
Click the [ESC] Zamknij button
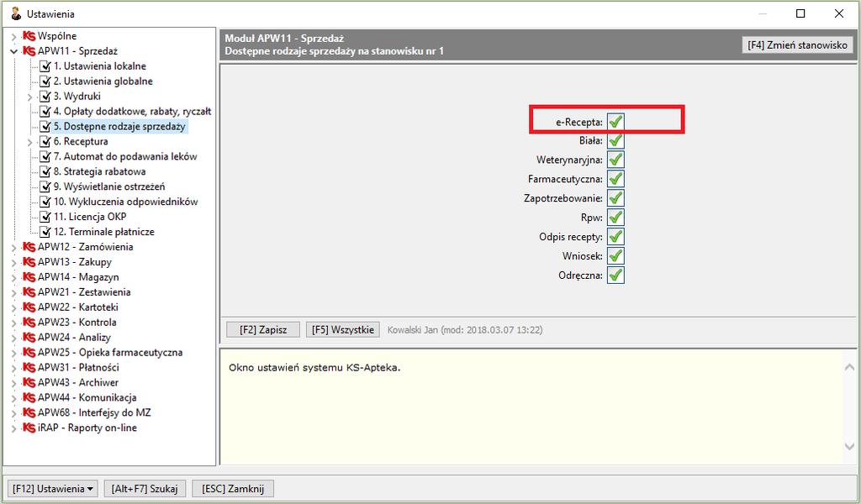pos(233,489)
